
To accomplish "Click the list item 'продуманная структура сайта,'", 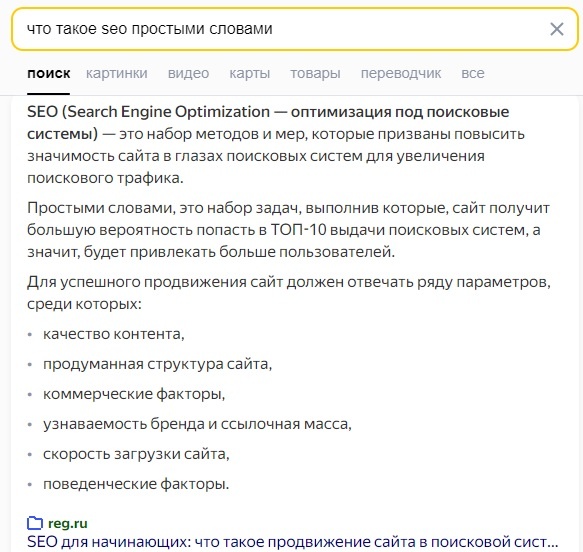I will click(x=158, y=364).
